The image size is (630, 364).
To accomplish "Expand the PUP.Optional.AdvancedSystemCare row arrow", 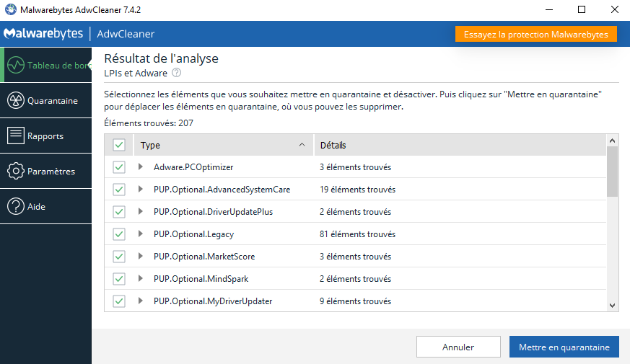I will click(x=140, y=189).
